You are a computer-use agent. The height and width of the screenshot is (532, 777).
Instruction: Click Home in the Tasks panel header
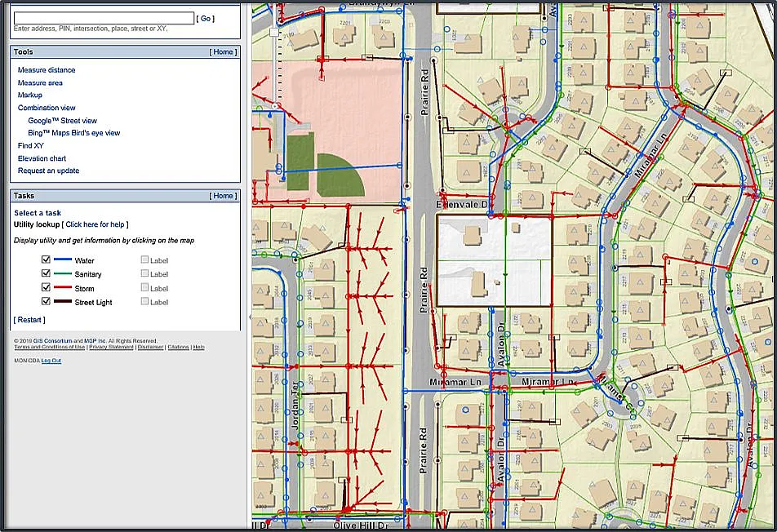[x=224, y=196]
